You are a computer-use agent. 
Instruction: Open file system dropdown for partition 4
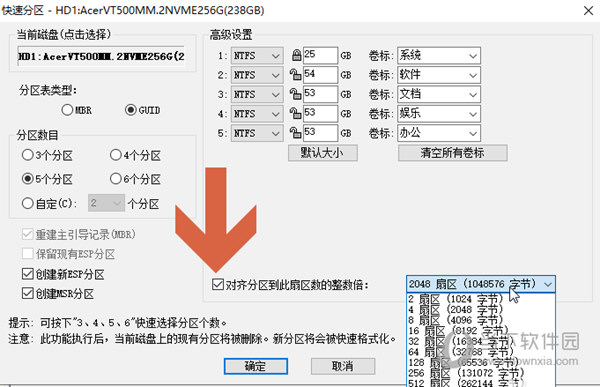click(257, 114)
